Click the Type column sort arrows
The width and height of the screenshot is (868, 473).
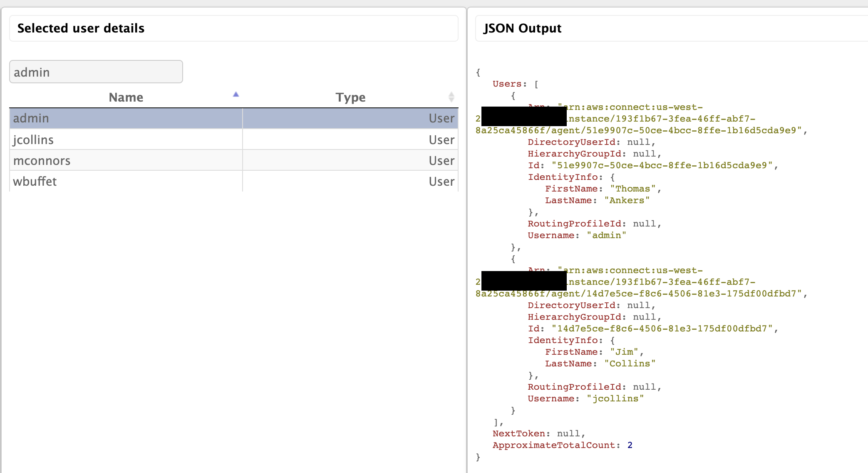[x=451, y=97]
